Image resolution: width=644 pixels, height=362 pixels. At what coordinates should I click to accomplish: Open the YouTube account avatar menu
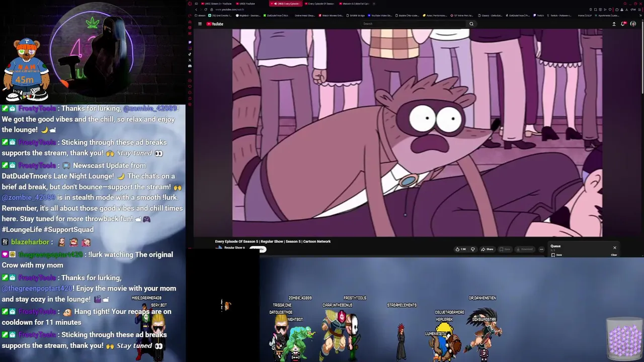point(633,24)
